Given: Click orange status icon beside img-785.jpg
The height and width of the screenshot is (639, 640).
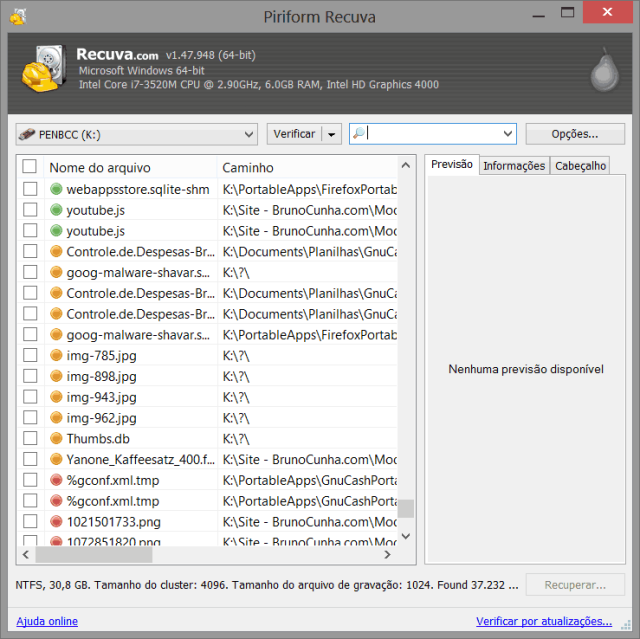Looking at the screenshot, I should click(x=56, y=355).
